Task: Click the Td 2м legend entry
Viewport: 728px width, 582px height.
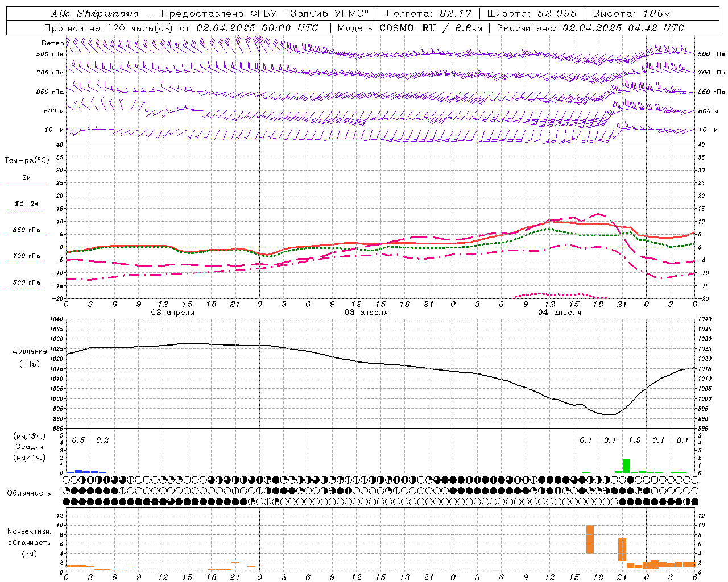Action: 26,203
